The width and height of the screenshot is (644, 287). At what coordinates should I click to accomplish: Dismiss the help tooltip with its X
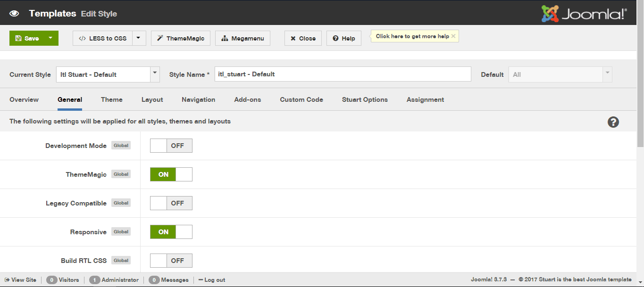(x=453, y=36)
